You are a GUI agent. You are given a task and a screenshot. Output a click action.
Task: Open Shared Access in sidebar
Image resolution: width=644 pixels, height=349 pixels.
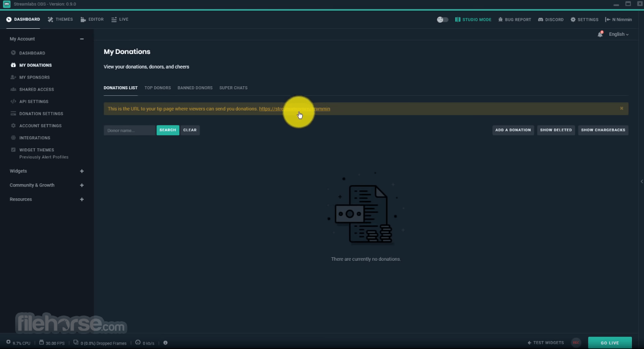[36, 89]
